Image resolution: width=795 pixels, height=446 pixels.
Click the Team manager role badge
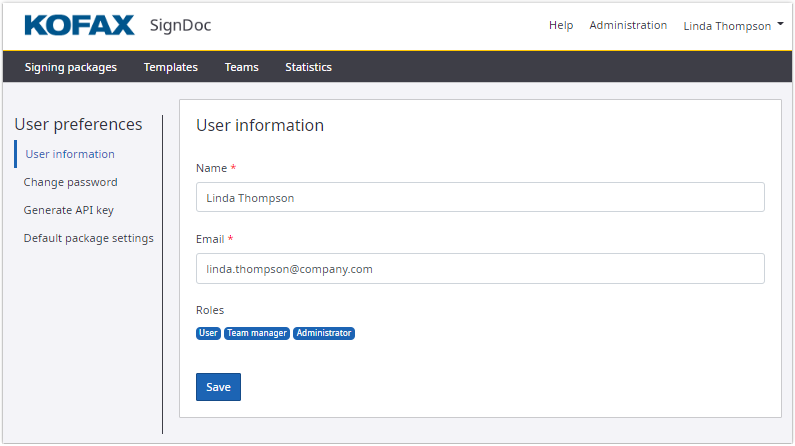[x=257, y=333]
